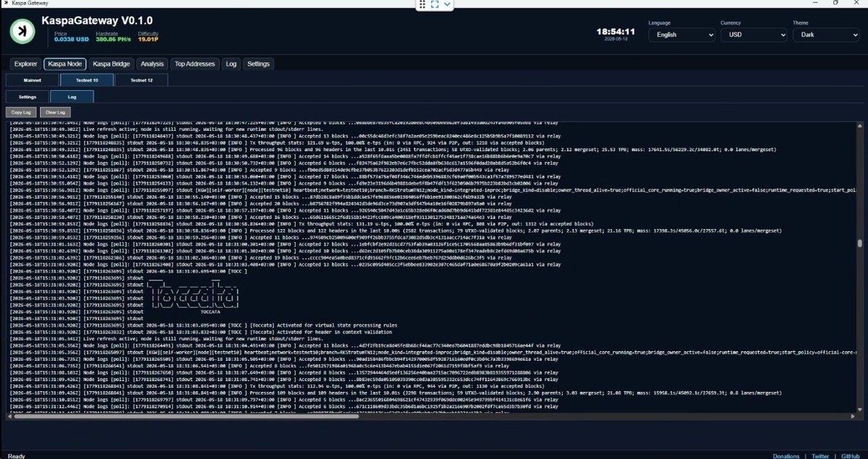This screenshot has width=868, height=459.
Task: Click the Kaspa logo icon
Action: 23,30
